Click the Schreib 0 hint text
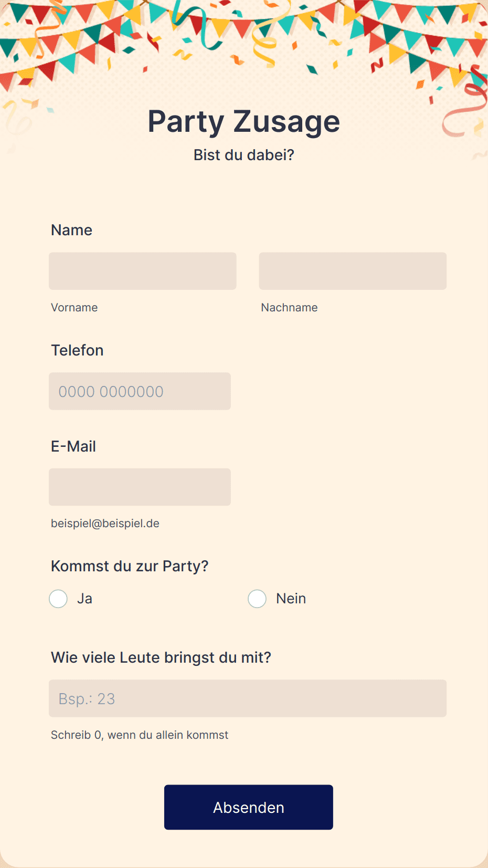This screenshot has width=488, height=868. pyautogui.click(x=140, y=735)
